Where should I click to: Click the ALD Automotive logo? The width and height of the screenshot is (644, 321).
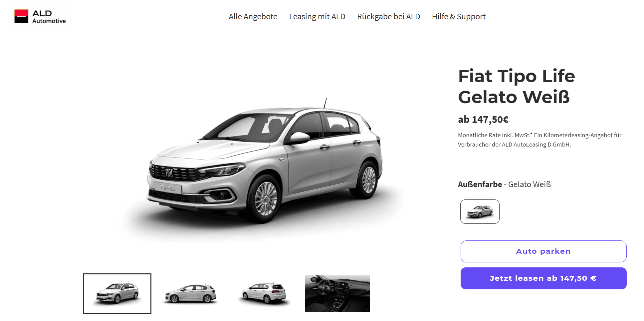pos(40,17)
